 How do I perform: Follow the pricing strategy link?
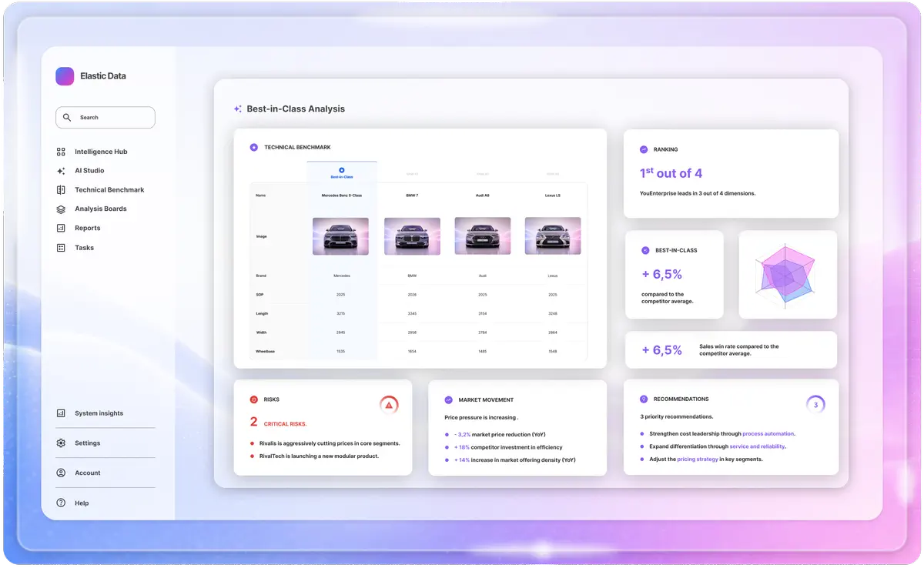tap(698, 459)
